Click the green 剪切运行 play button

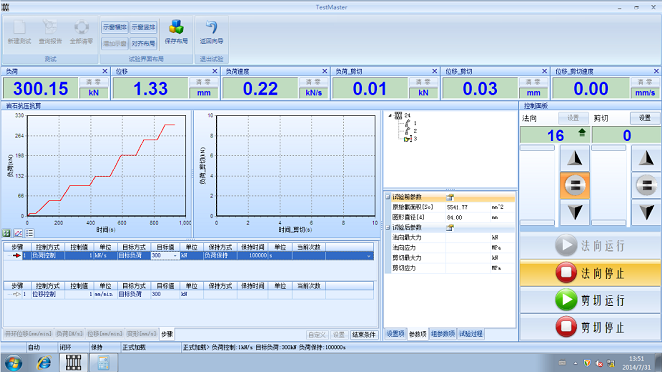pyautogui.click(x=566, y=300)
